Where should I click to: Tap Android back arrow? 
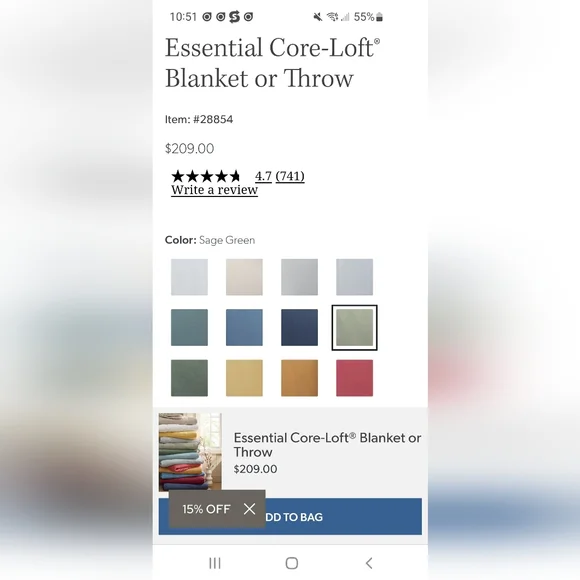(368, 563)
